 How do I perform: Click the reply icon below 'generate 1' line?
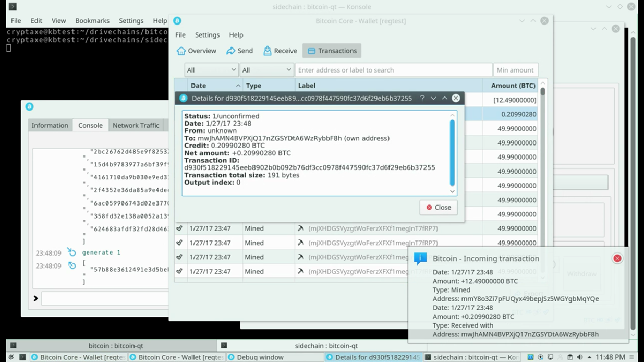coord(71,266)
